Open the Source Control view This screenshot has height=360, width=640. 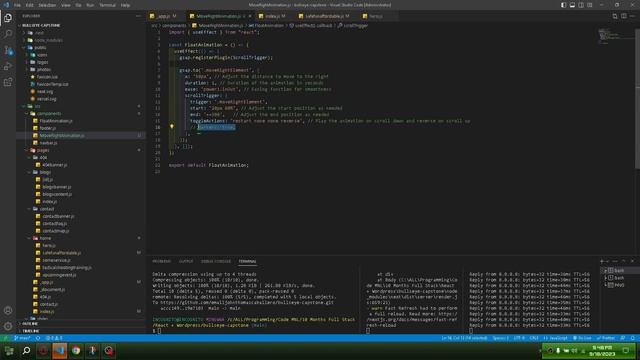(x=8, y=50)
